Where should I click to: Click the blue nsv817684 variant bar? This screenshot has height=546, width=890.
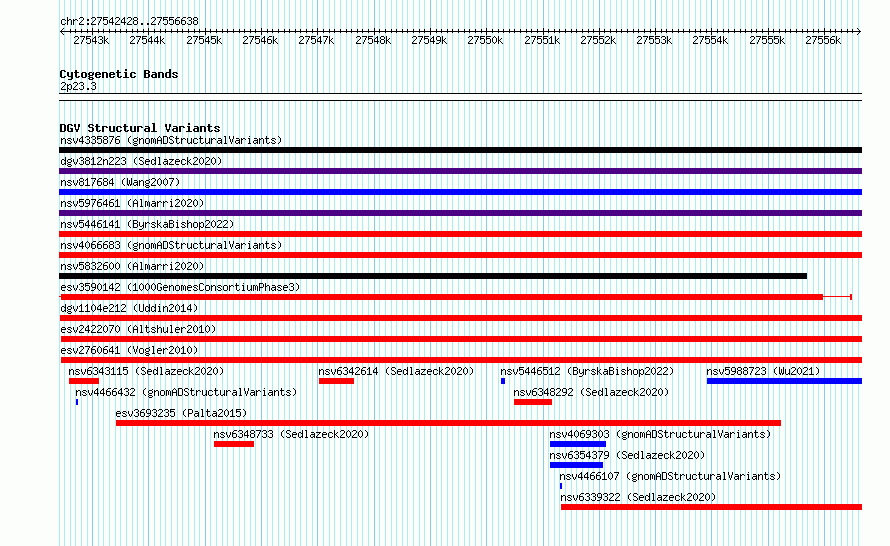pyautogui.click(x=460, y=192)
